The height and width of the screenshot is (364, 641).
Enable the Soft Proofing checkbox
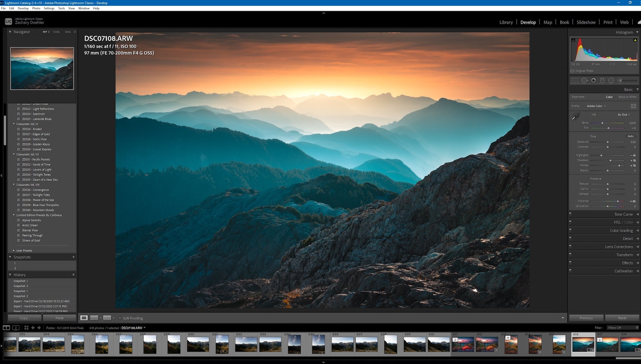click(120, 318)
